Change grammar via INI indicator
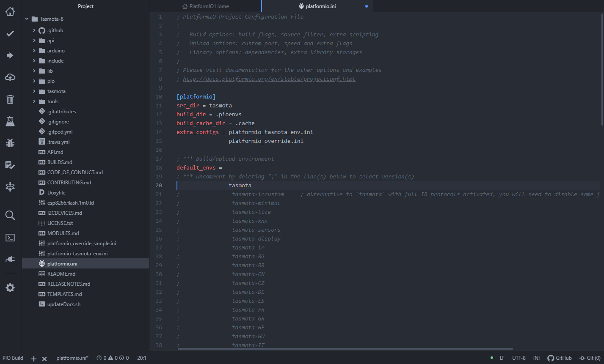The image size is (604, 364). click(x=536, y=358)
